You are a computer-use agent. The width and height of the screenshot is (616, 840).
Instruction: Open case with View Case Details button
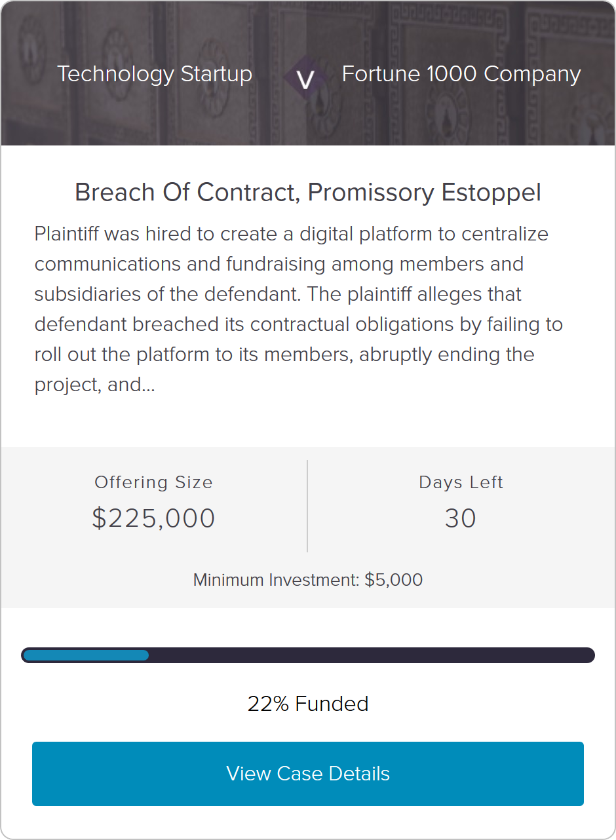pos(308,774)
